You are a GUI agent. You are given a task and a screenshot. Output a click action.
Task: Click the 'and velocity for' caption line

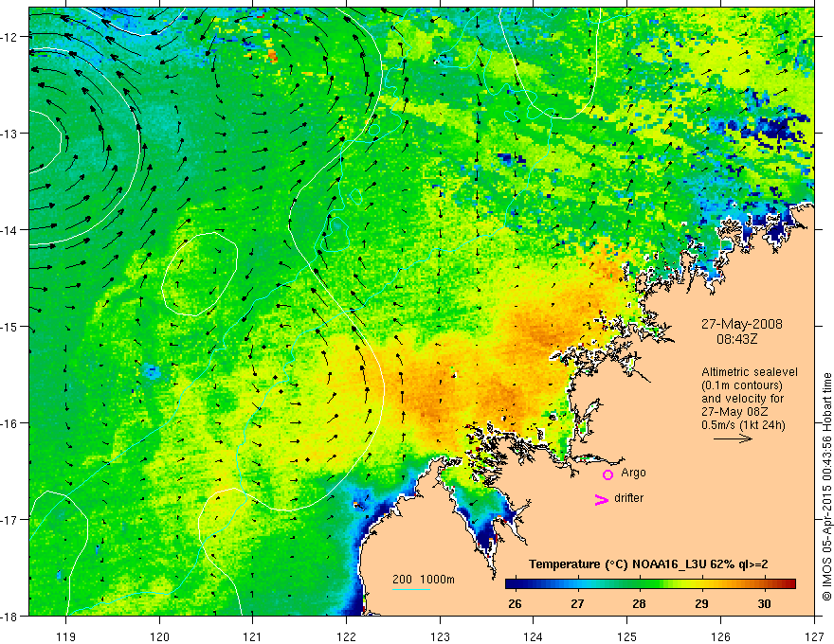coord(742,399)
